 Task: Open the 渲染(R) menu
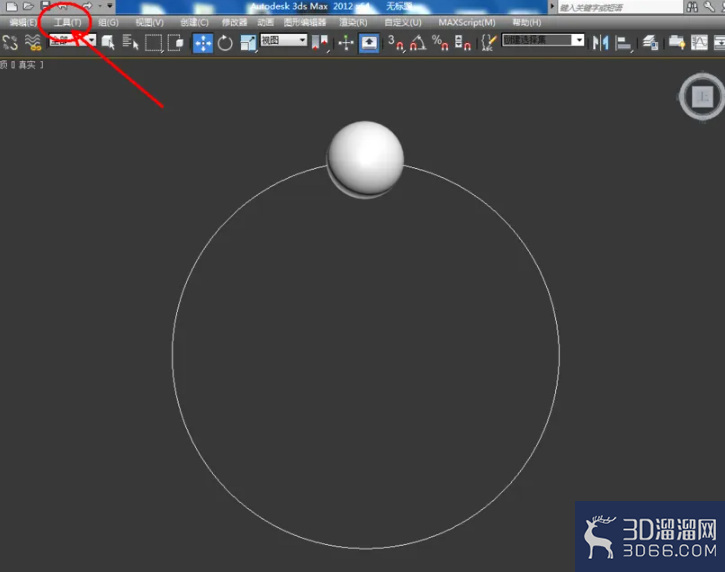pos(353,22)
